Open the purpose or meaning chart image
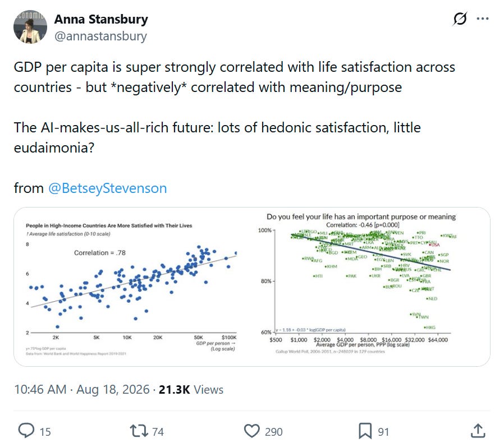Image resolution: width=504 pixels, height=447 pixels. pos(370,287)
